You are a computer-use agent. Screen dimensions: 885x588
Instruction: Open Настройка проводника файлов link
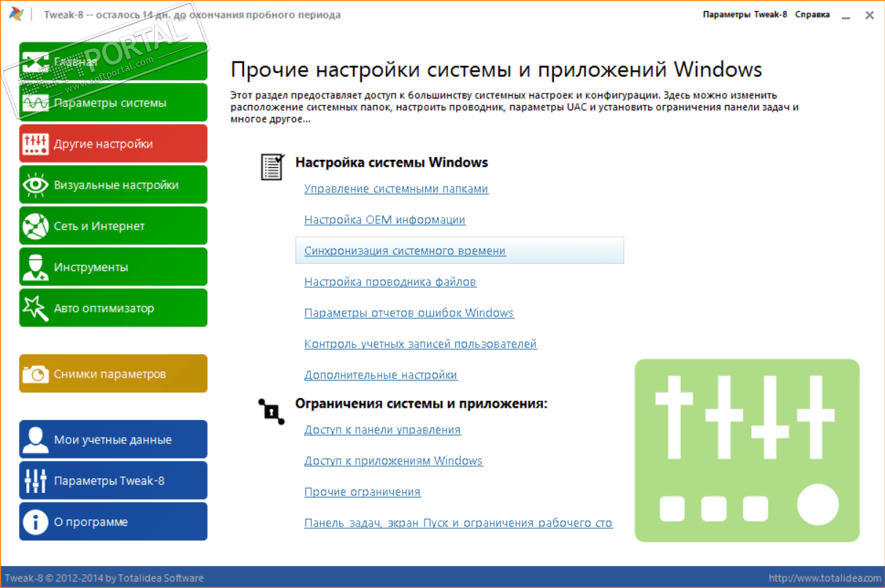390,282
